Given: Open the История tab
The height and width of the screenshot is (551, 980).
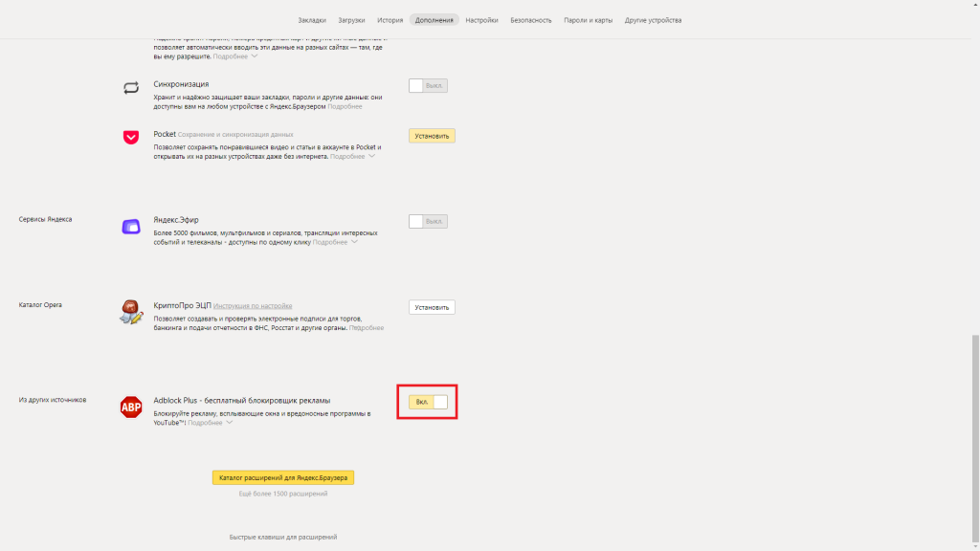Looking at the screenshot, I should coord(390,20).
